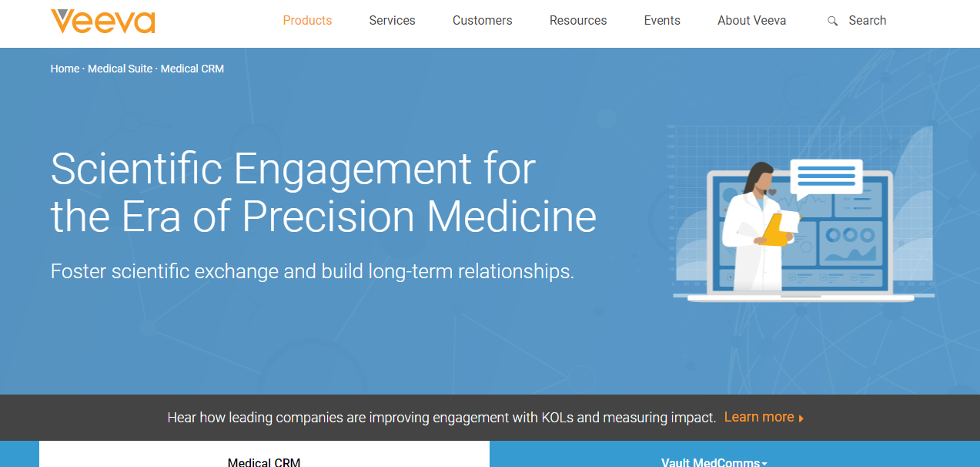The width and height of the screenshot is (980, 467).
Task: Switch to the Medical CRM tab
Action: [x=264, y=460]
